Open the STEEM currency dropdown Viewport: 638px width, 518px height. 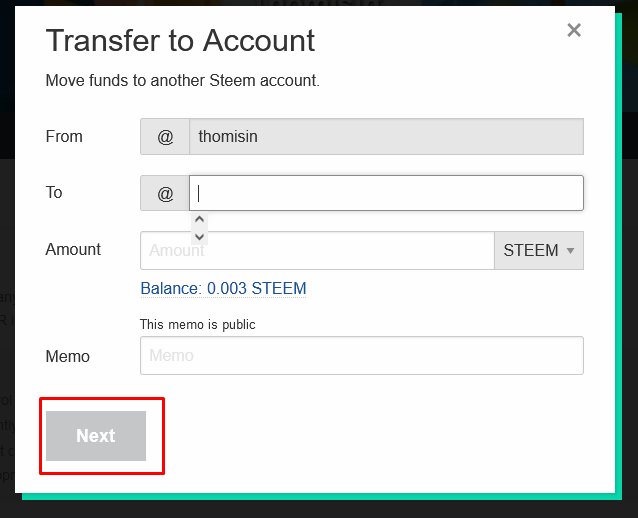[x=539, y=250]
